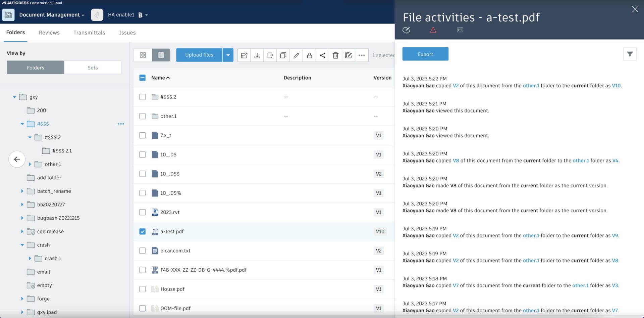
Task: Open the Reviews tab
Action: [49, 33]
